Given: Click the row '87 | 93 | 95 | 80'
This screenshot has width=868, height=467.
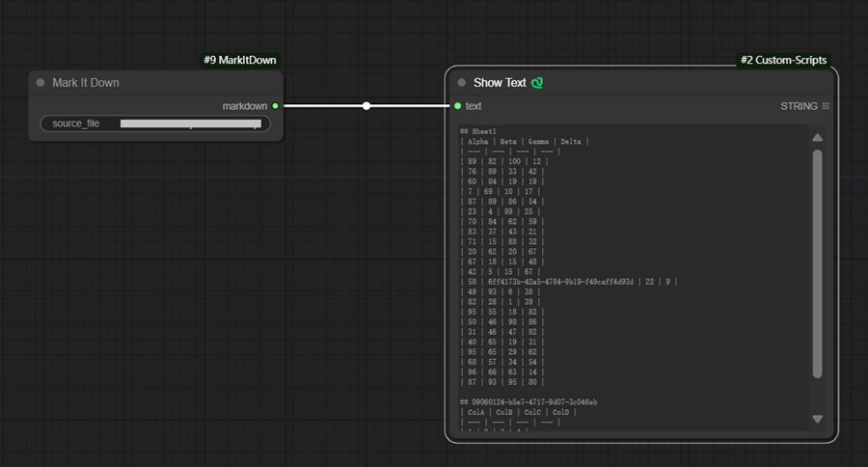Looking at the screenshot, I should click(502, 382).
